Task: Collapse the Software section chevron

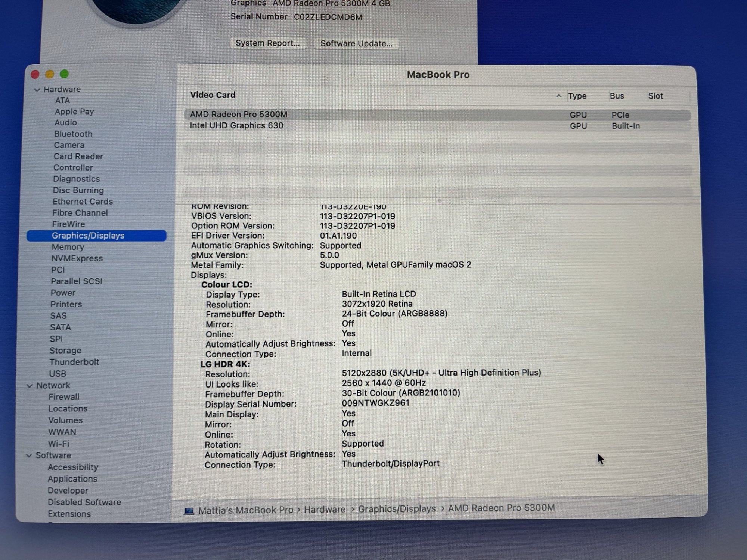Action: click(x=29, y=455)
